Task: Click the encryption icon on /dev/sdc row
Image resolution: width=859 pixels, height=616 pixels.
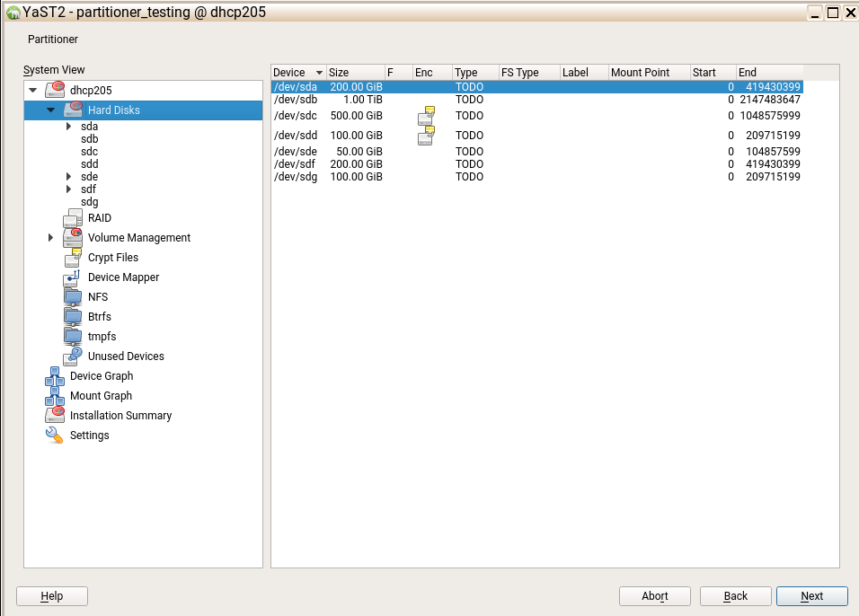Action: (x=426, y=116)
